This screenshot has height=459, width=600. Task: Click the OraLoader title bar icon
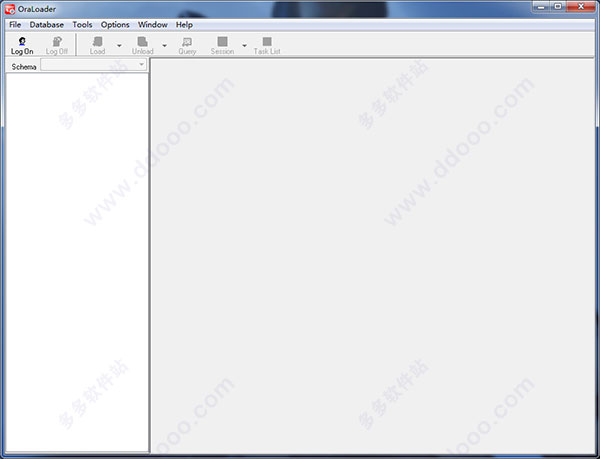point(10,9)
